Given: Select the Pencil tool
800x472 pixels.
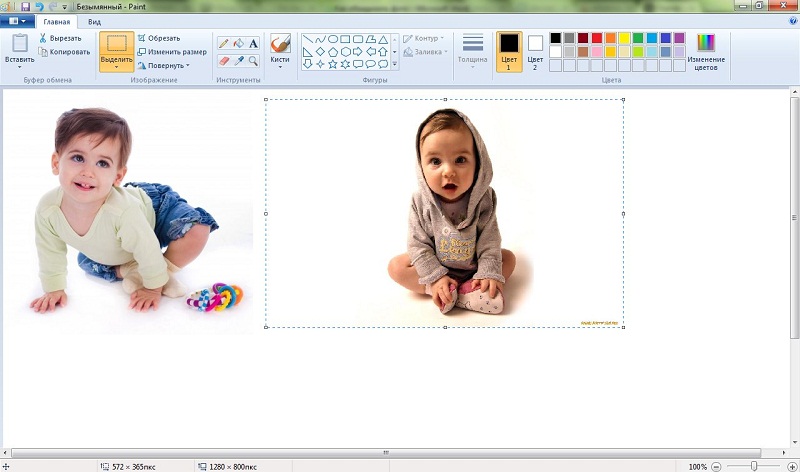Looking at the screenshot, I should pyautogui.click(x=223, y=44).
